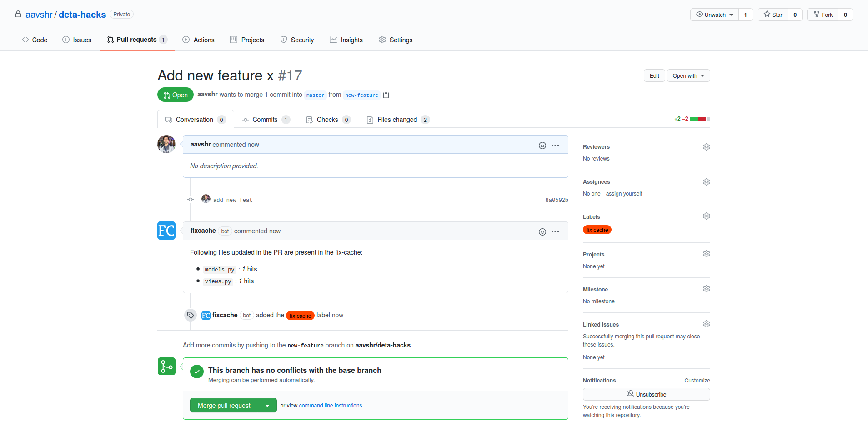Open Projects settings gear in sidebar
This screenshot has width=868, height=422.
coord(706,254)
